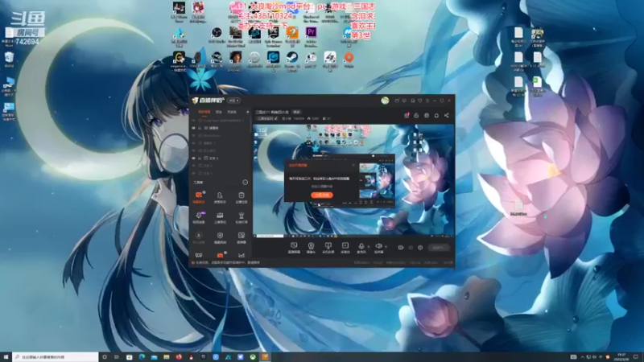Open the calendar task tool in toolbox
This screenshot has height=362, width=644.
pyautogui.click(x=241, y=197)
